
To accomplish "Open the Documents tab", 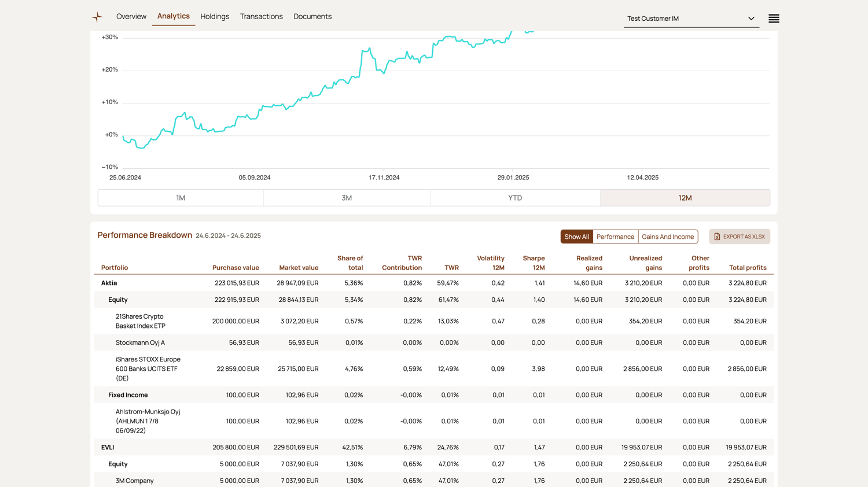I will (312, 17).
